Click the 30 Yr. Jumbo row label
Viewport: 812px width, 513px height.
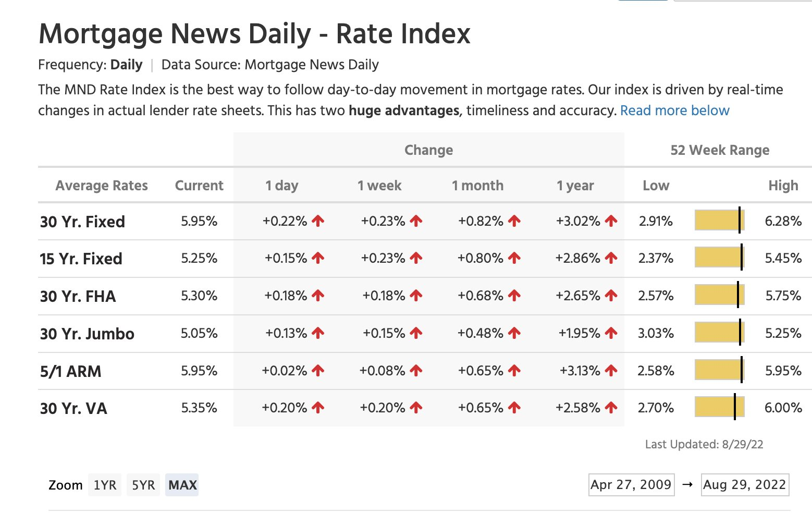87,334
